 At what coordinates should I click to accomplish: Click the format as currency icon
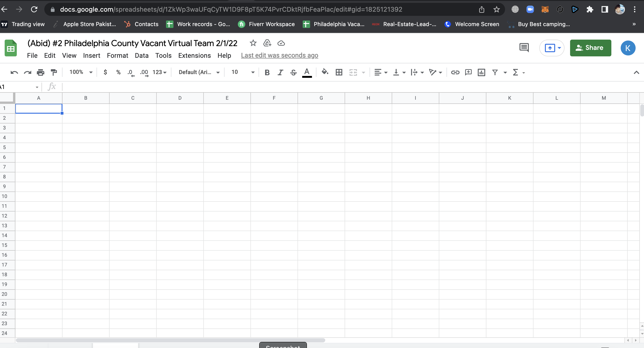pos(105,72)
